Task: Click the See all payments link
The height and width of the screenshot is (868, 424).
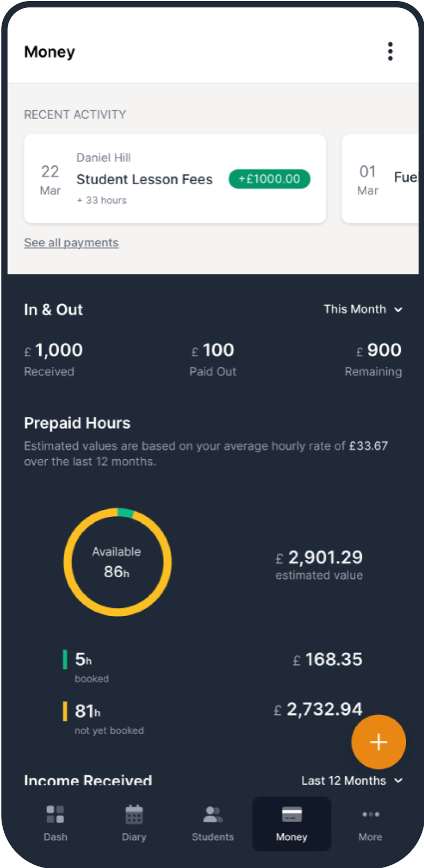Action: point(71,243)
